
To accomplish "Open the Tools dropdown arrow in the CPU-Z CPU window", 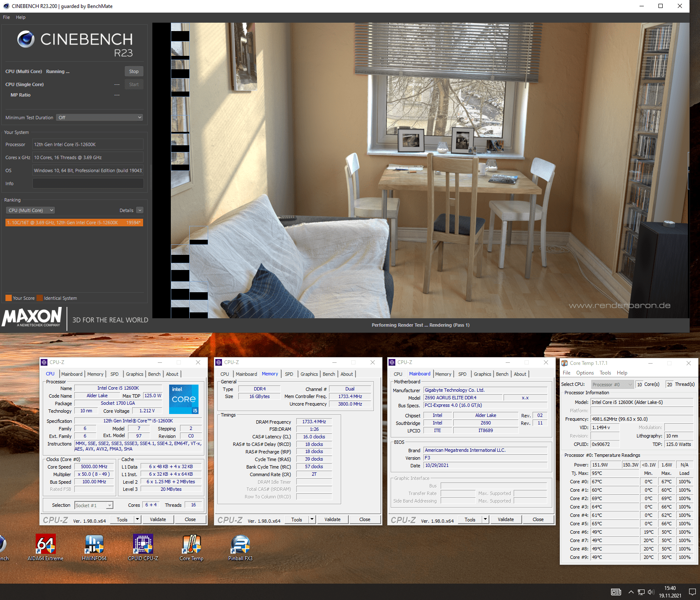I will click(x=137, y=519).
